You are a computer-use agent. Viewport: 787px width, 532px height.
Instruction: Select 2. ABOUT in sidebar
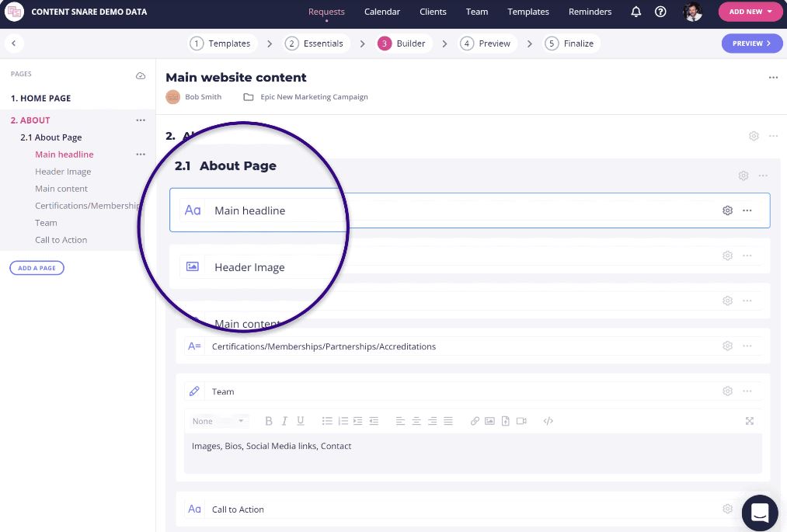30,120
